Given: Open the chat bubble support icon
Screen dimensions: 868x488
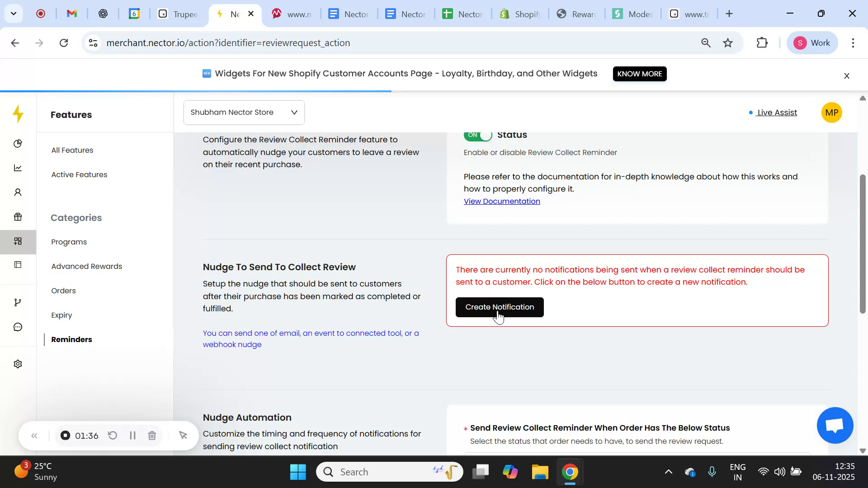Looking at the screenshot, I should tap(18, 327).
